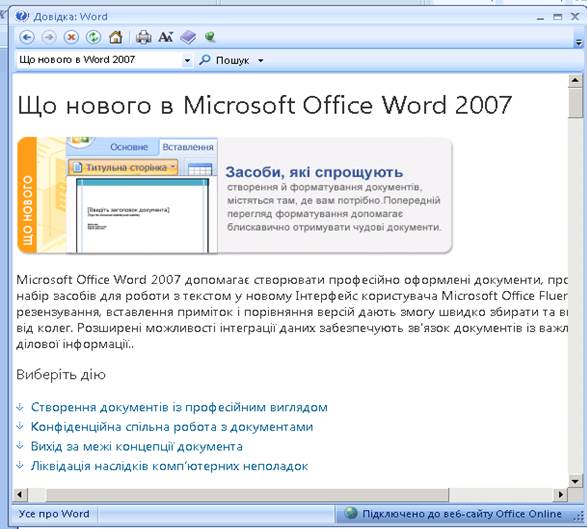Open the Home page house icon
The height and width of the screenshot is (529, 587).
point(116,37)
